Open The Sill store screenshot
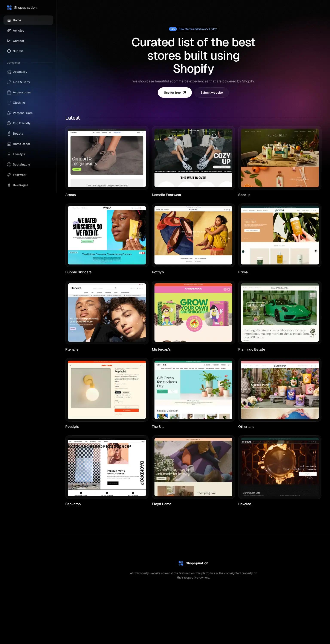The image size is (330, 644). (x=193, y=390)
